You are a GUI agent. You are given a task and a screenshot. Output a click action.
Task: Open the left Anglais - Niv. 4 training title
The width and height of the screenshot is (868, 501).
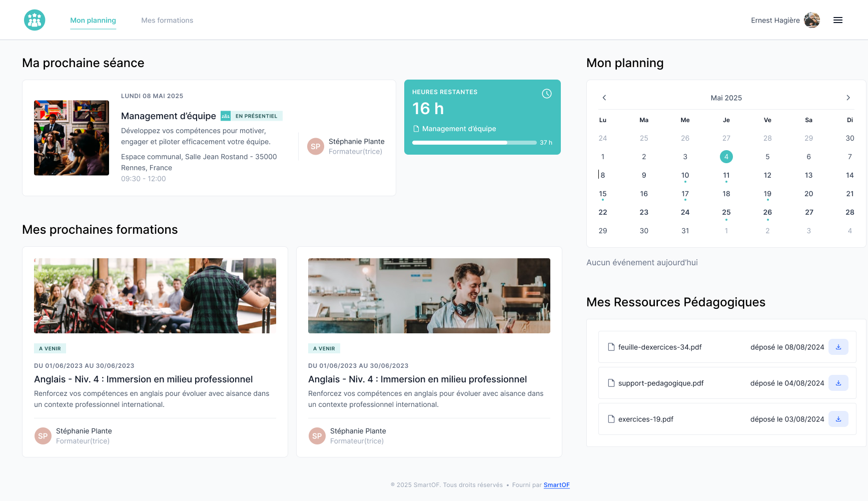pos(144,379)
